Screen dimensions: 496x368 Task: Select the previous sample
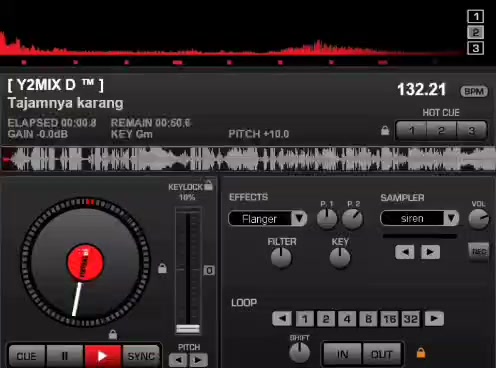pyautogui.click(x=405, y=252)
